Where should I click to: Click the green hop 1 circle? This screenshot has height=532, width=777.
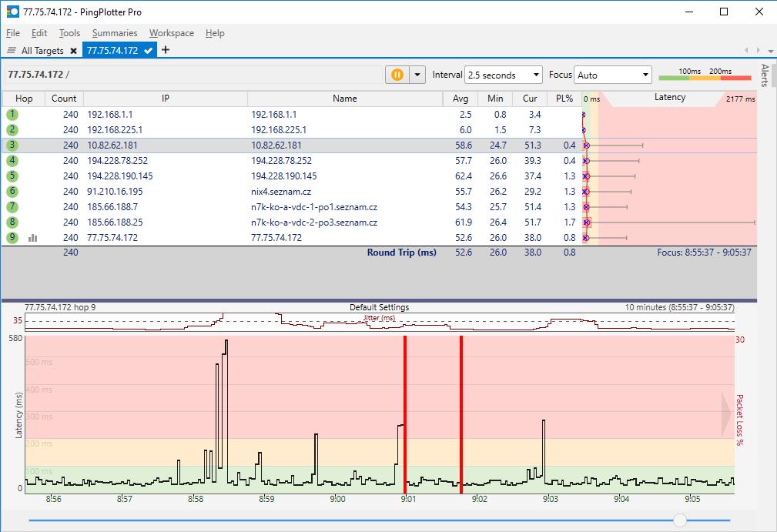pyautogui.click(x=12, y=114)
